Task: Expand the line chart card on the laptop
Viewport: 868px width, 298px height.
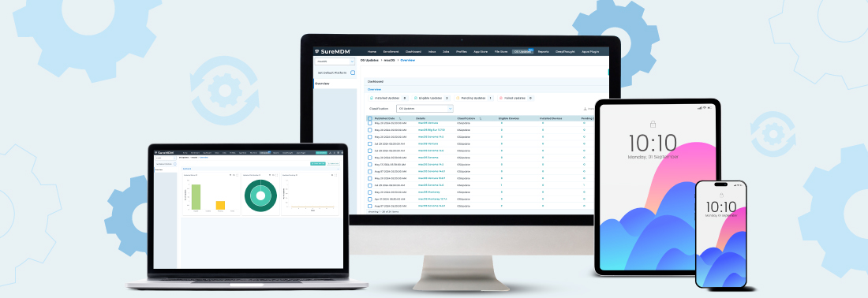Action: coord(336,175)
